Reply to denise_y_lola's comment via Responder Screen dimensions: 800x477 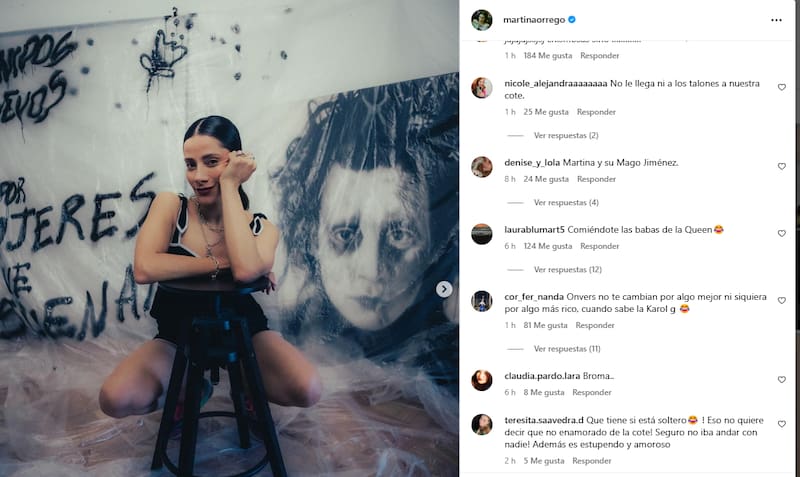tap(596, 179)
